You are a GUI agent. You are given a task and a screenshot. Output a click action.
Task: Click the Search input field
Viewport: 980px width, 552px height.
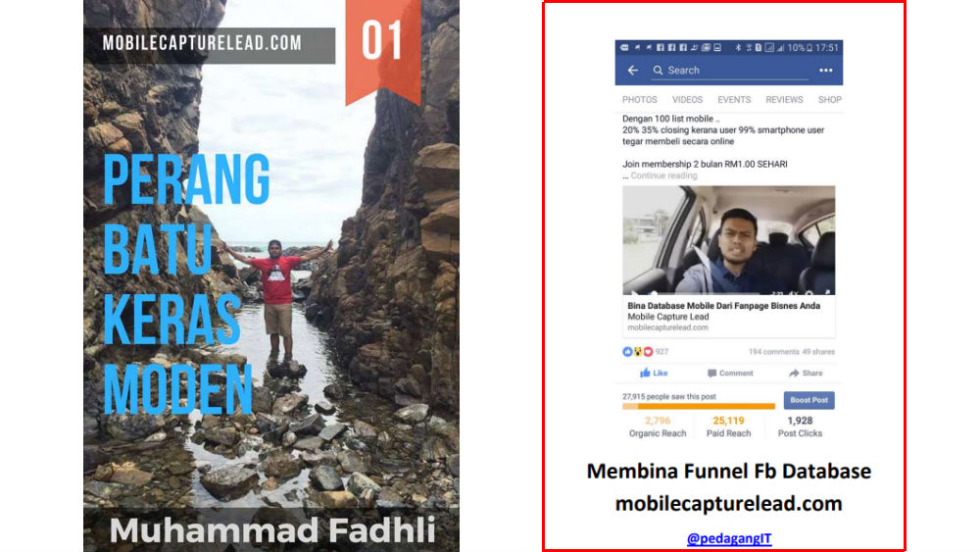click(729, 71)
